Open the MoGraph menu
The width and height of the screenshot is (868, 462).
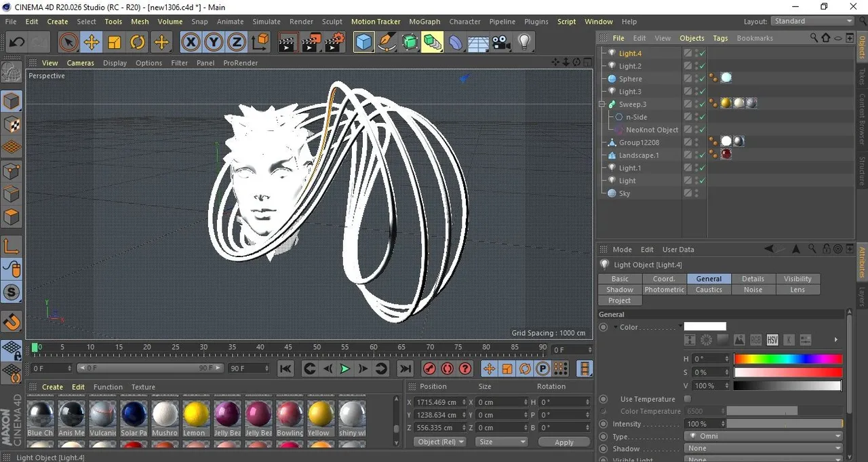click(x=425, y=22)
